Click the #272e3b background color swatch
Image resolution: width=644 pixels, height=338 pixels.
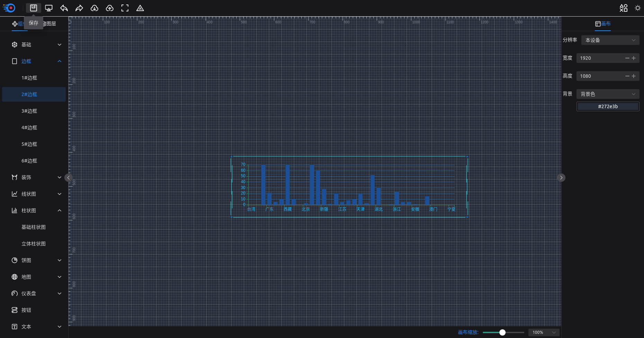click(x=608, y=106)
